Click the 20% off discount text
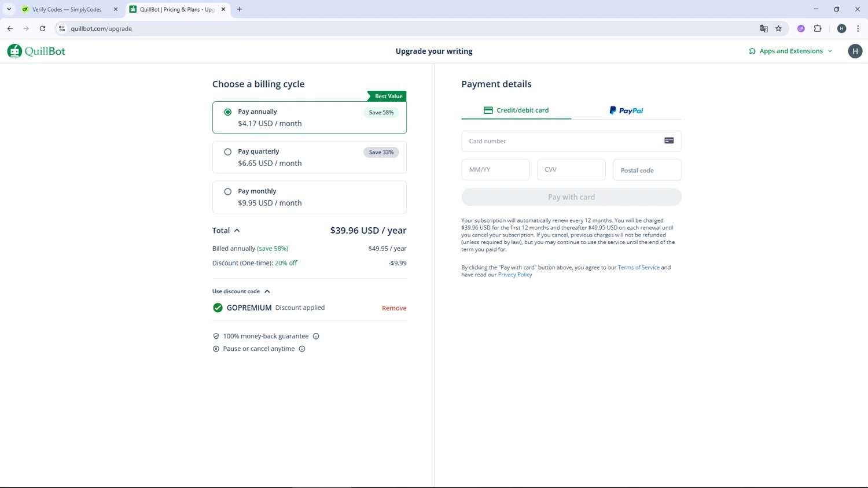 tap(286, 263)
